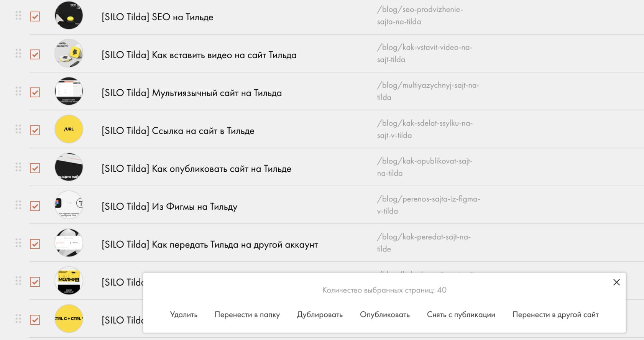Open yellow /URL page thumbnail
The width and height of the screenshot is (644, 340).
click(x=69, y=129)
